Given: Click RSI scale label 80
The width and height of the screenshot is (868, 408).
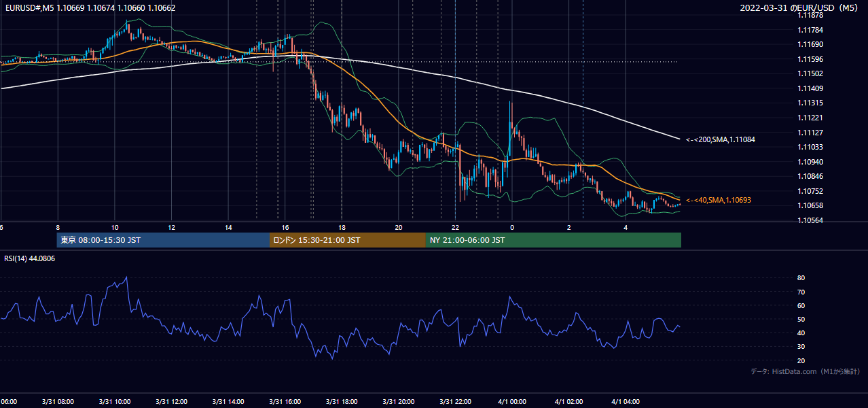Looking at the screenshot, I should click(801, 278).
